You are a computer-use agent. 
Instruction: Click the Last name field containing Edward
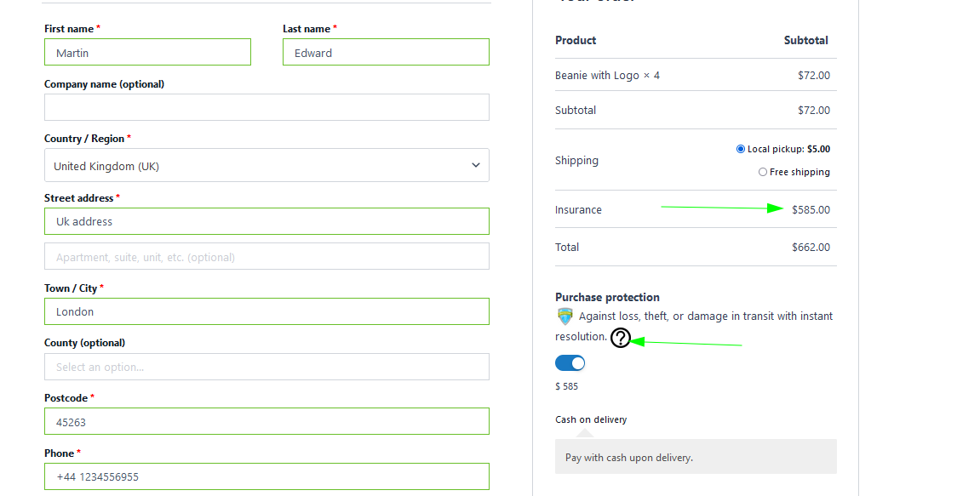click(386, 53)
